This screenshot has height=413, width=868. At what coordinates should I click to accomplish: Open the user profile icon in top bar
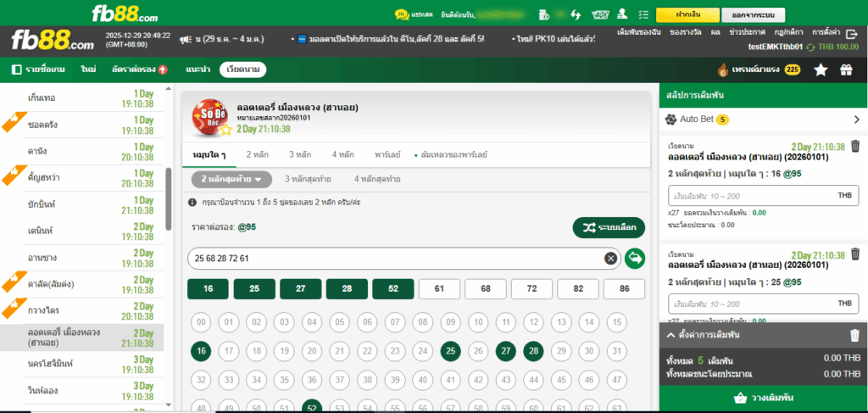click(622, 14)
